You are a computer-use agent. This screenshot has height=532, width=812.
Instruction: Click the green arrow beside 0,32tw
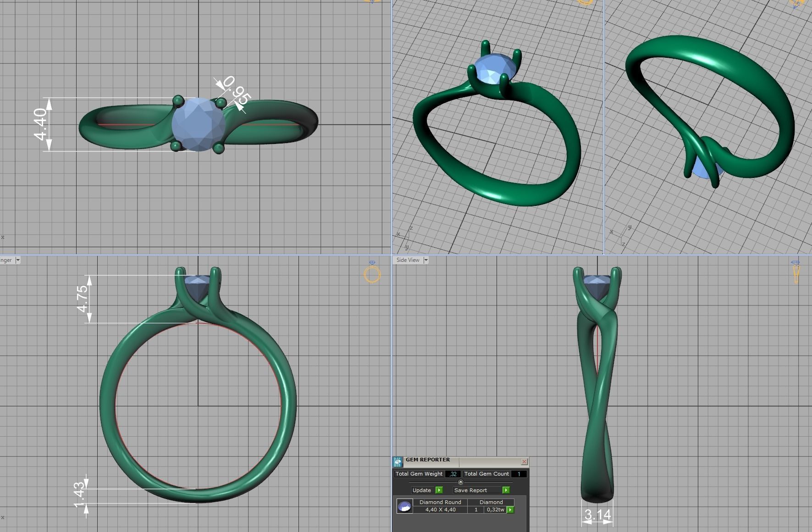(510, 510)
